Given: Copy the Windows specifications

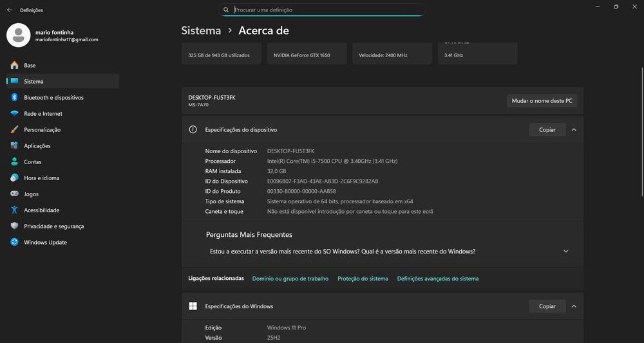Looking at the screenshot, I should click(547, 306).
